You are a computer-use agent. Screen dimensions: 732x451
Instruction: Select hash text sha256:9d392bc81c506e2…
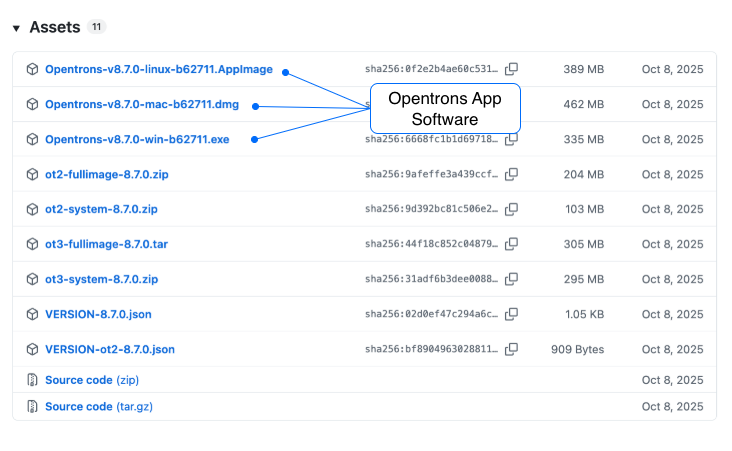click(432, 209)
